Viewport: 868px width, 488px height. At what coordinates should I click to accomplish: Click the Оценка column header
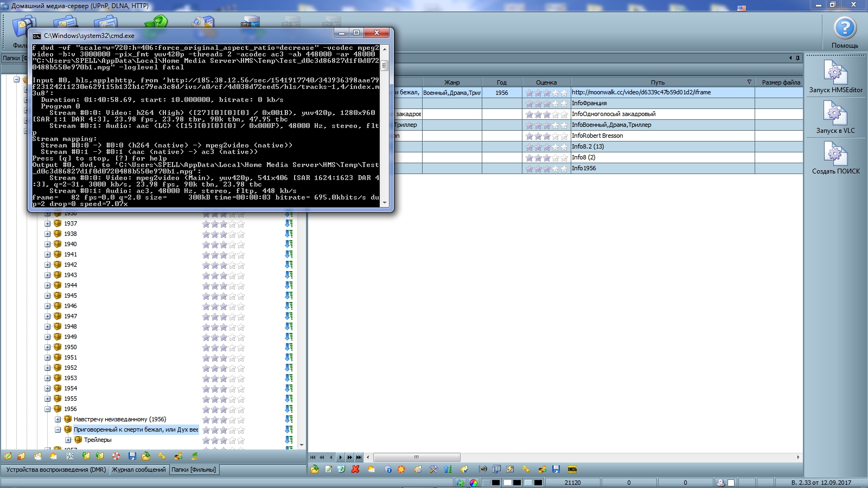pos(546,82)
